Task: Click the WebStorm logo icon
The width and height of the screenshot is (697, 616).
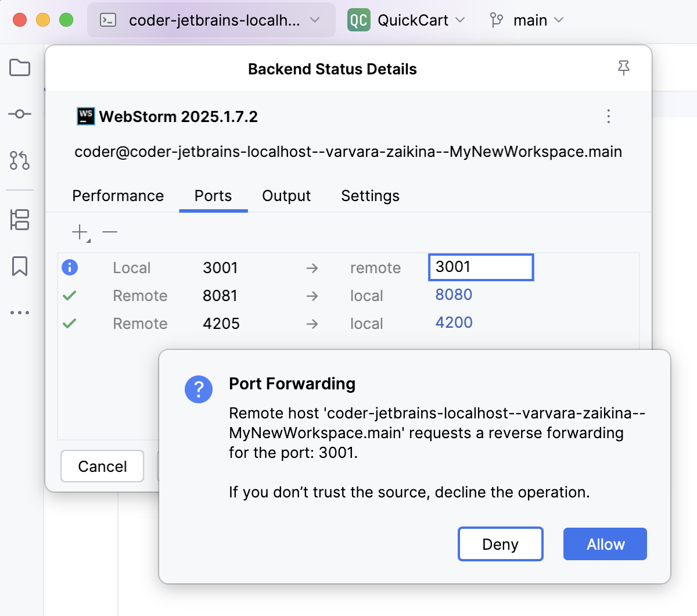Action: pos(86,116)
